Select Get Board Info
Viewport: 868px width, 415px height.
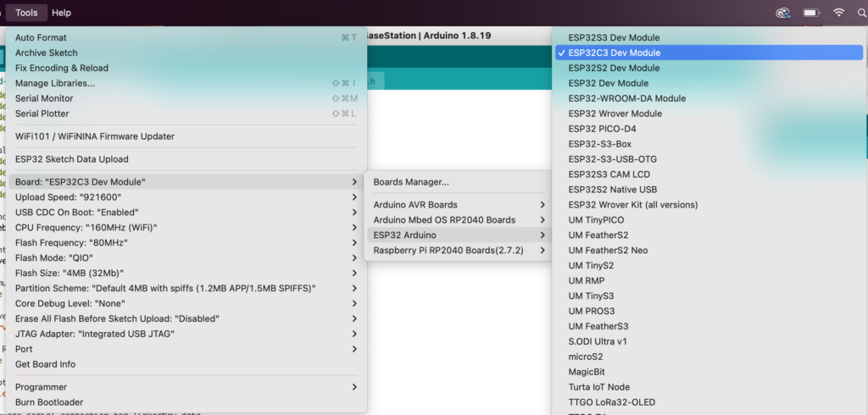pos(186,364)
